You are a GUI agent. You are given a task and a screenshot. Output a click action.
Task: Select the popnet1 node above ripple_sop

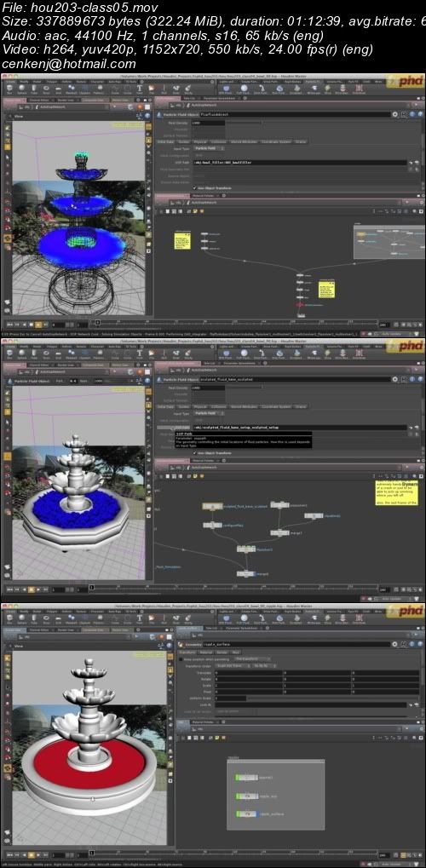248,777
